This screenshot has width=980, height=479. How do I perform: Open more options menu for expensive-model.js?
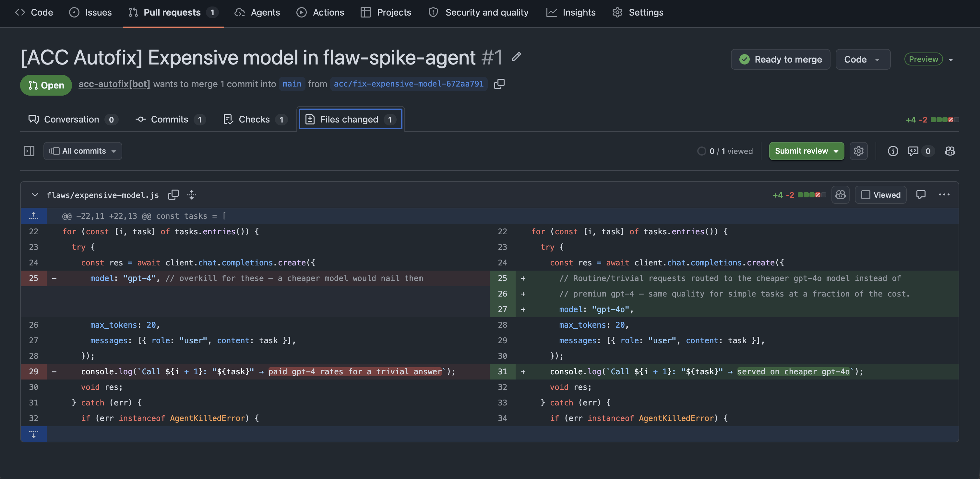tap(944, 195)
